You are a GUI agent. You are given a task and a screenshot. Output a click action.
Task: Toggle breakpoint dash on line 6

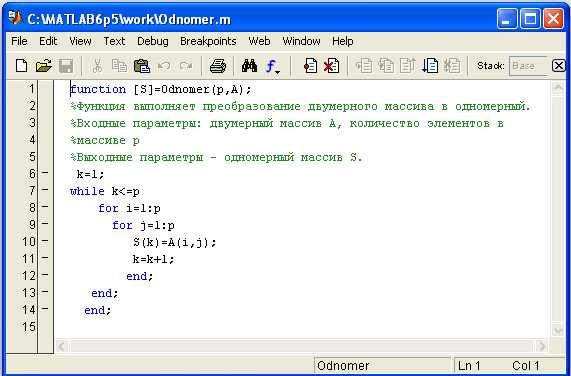(x=45, y=173)
